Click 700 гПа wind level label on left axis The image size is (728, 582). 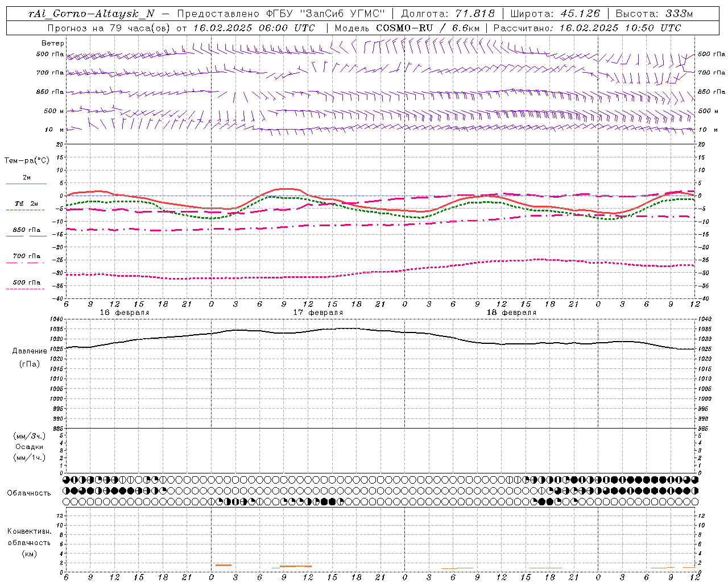[x=50, y=73]
